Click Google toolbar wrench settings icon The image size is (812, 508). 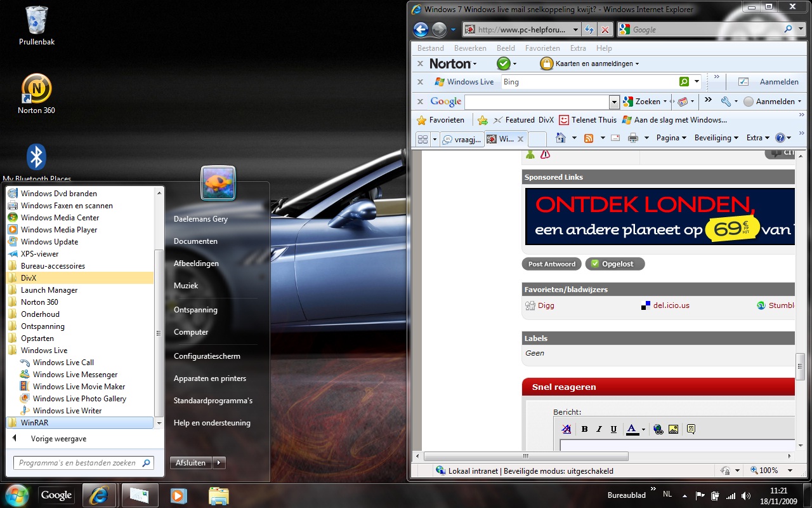pos(726,102)
